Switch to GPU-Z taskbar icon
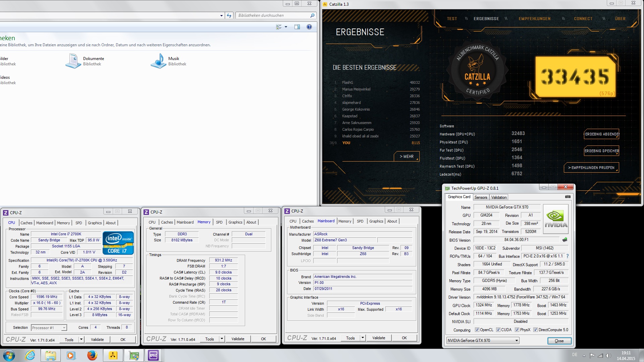The width and height of the screenshot is (644, 362). point(134,355)
